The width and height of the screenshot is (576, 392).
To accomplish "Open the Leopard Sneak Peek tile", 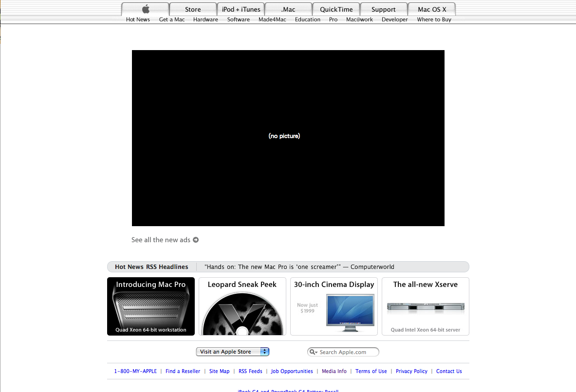I will pyautogui.click(x=242, y=306).
